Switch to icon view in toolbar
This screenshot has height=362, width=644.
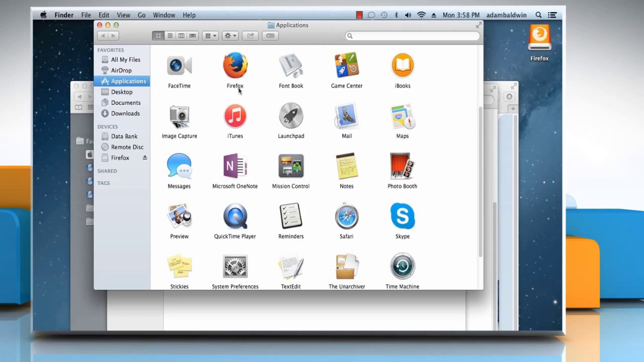click(x=158, y=36)
